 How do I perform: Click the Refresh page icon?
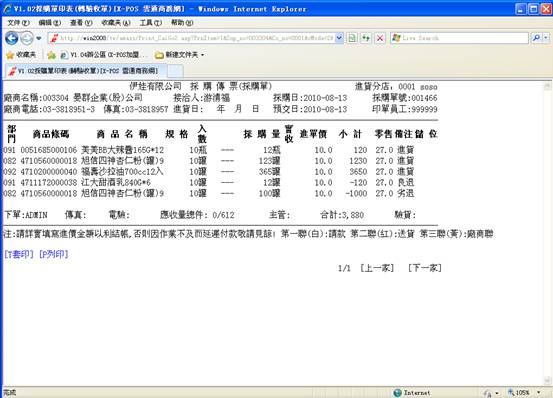tap(366, 38)
